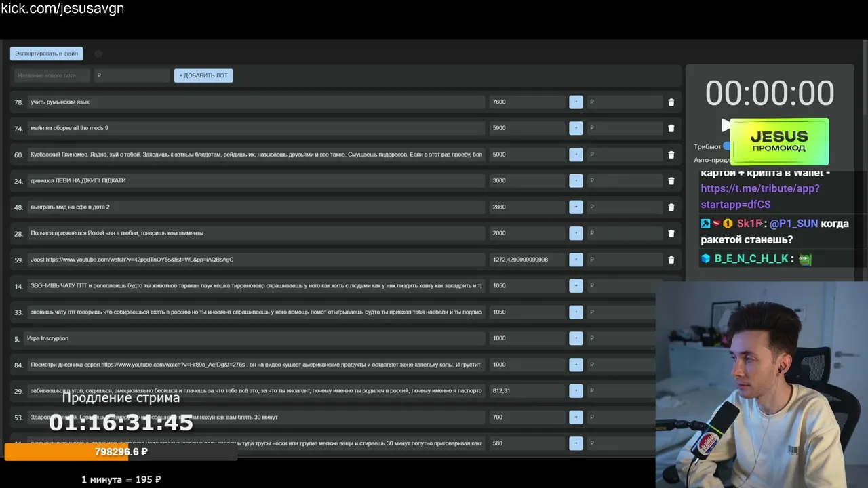This screenshot has width=868, height=488.
Task: Add amount to lot priced 812,31
Action: (576, 391)
